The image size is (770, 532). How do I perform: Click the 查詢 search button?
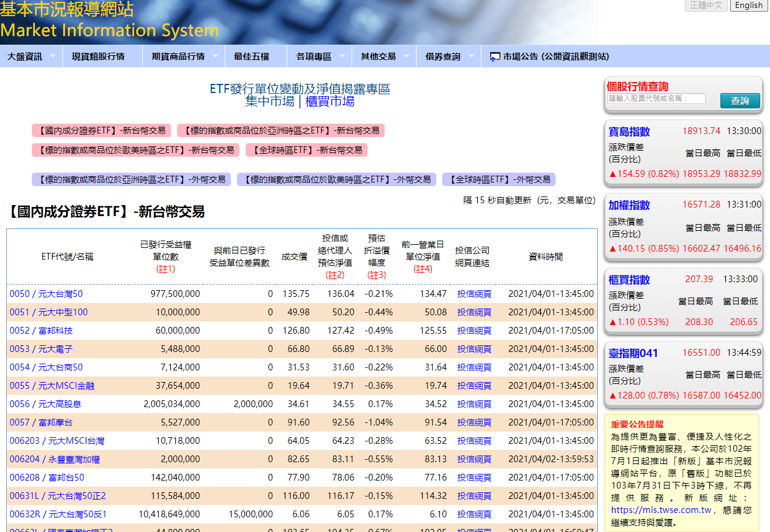tap(740, 100)
